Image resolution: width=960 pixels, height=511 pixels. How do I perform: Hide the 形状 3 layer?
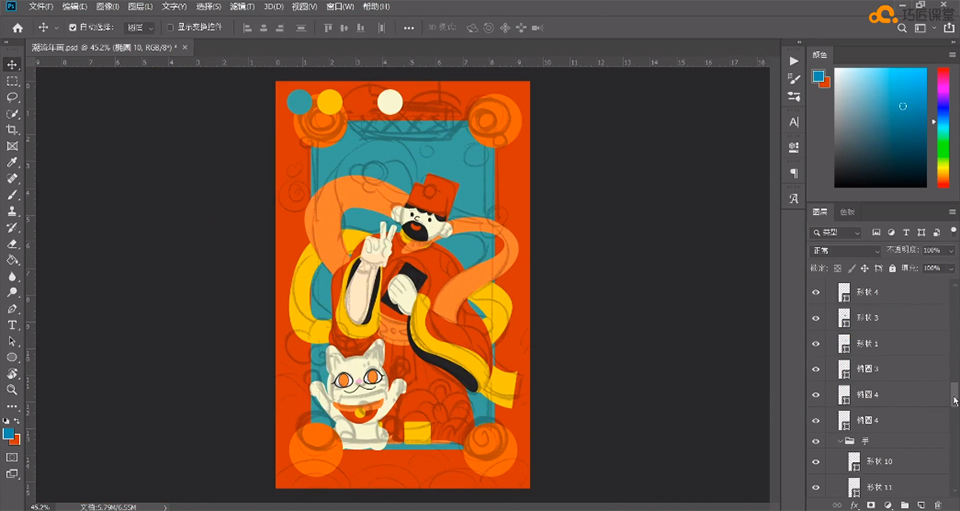816,318
